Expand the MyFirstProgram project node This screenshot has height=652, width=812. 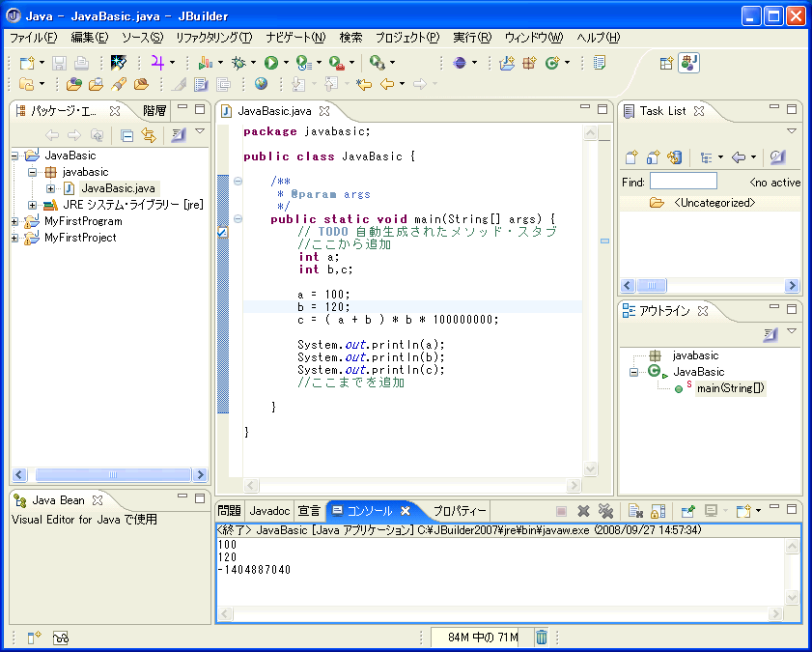pyautogui.click(x=15, y=221)
